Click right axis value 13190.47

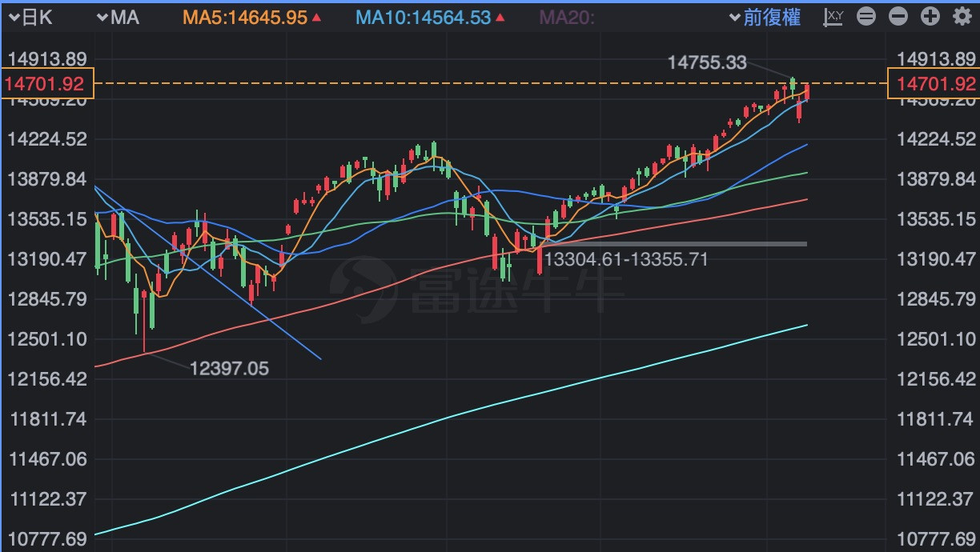click(938, 259)
